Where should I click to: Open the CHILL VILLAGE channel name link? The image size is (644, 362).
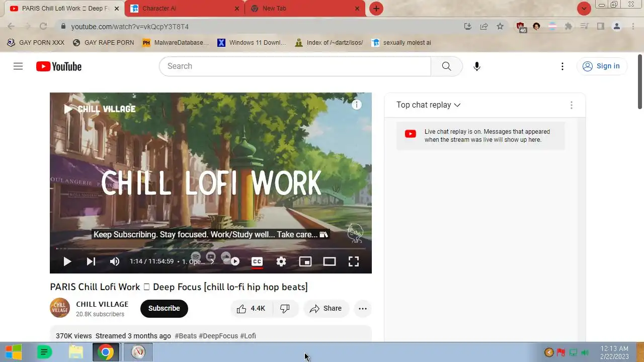tap(102, 304)
